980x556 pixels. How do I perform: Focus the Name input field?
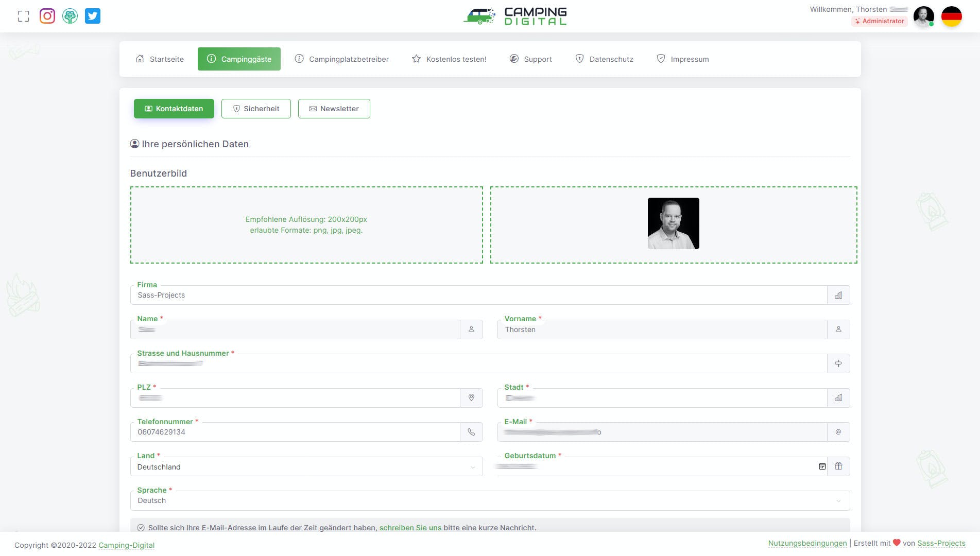295,329
